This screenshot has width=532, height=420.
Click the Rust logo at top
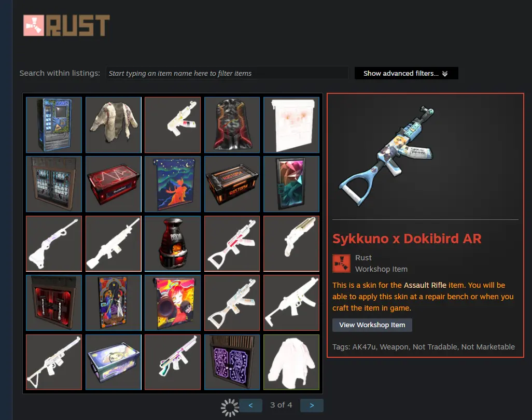[66, 25]
